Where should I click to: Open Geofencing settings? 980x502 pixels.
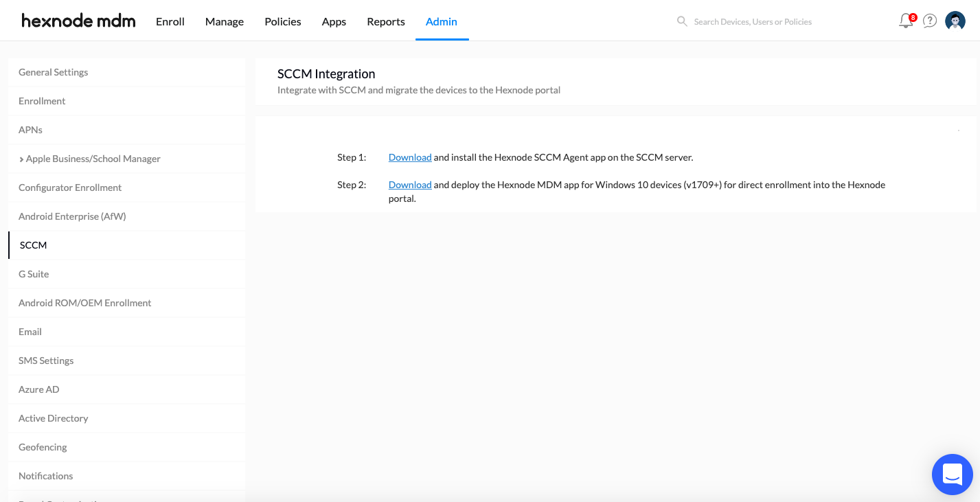click(126, 447)
